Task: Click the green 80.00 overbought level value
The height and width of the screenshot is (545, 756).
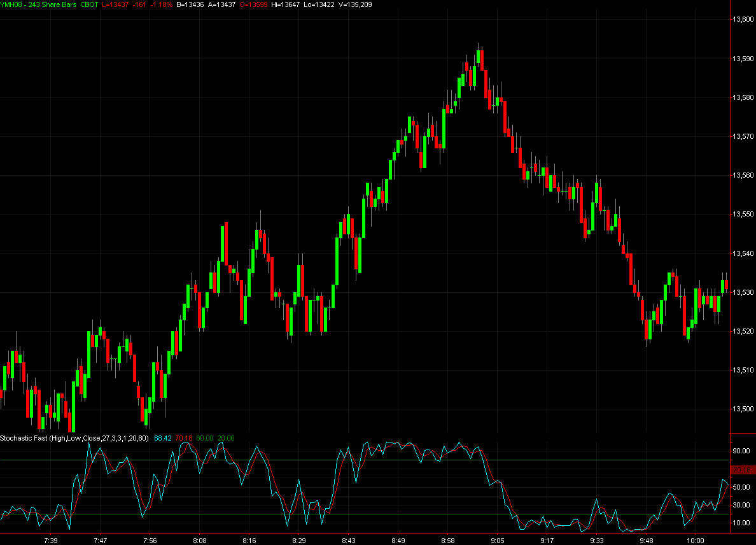Action: click(x=205, y=439)
